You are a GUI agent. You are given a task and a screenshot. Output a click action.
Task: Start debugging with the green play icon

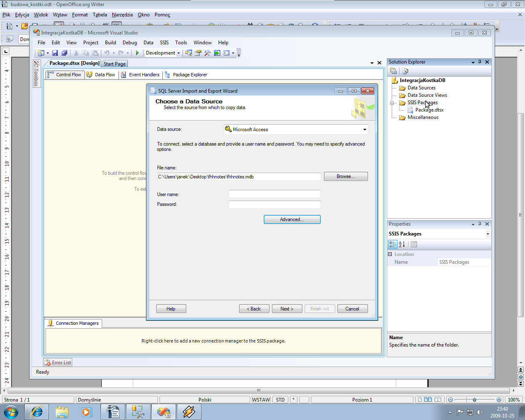[137, 53]
